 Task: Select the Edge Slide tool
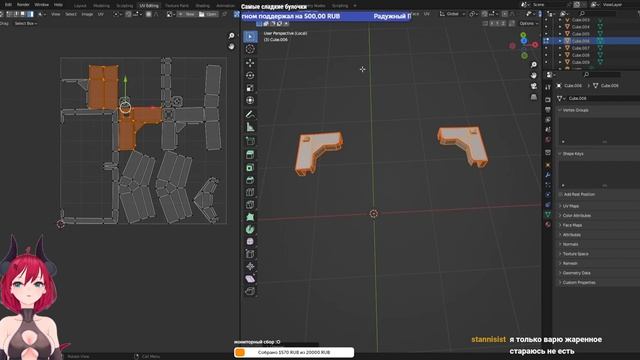[250, 254]
